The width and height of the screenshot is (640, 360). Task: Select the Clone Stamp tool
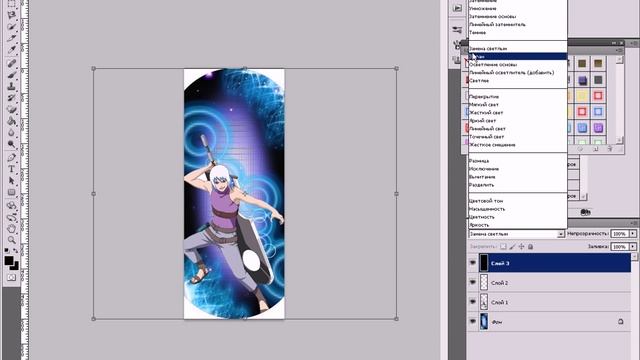[x=11, y=87]
